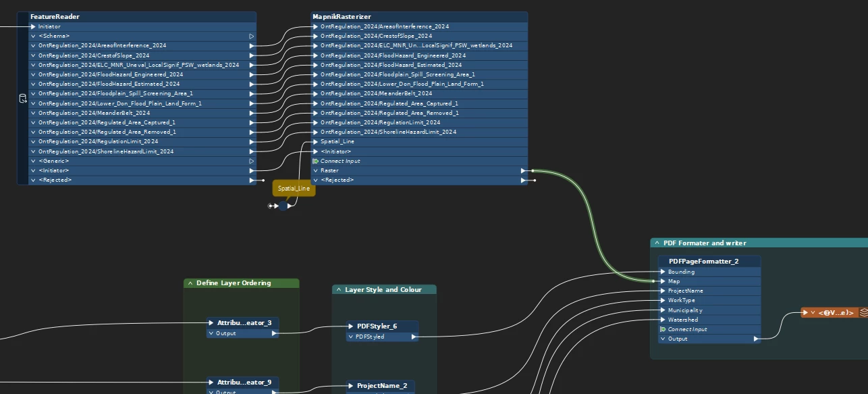This screenshot has width=868, height=394.
Task: Select the PDFPageFormatter_2 transformer title
Action: pyautogui.click(x=703, y=261)
